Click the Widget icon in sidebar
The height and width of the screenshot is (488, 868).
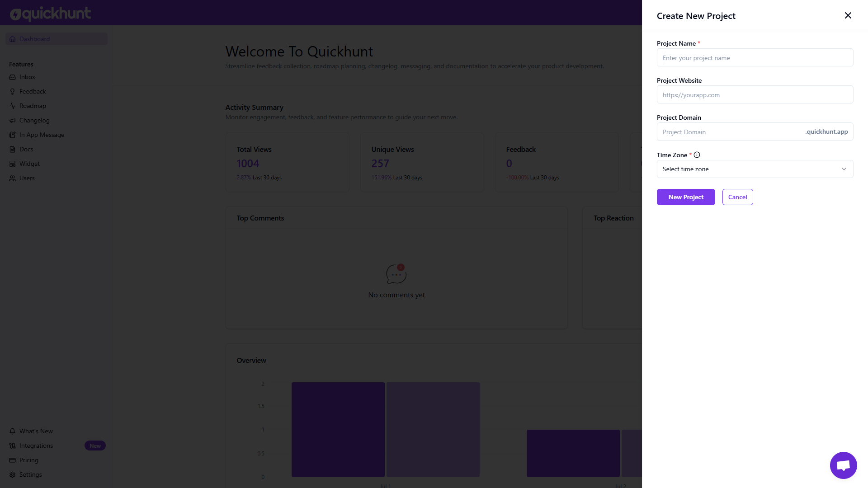(x=13, y=164)
